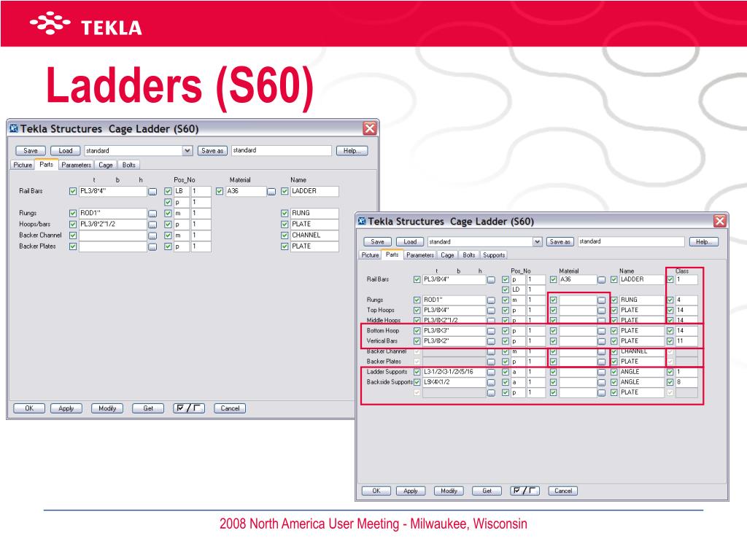Image resolution: width=747 pixels, height=560 pixels.
Task: Uncheck Bottom Hoop profile checkbox
Action: click(417, 331)
